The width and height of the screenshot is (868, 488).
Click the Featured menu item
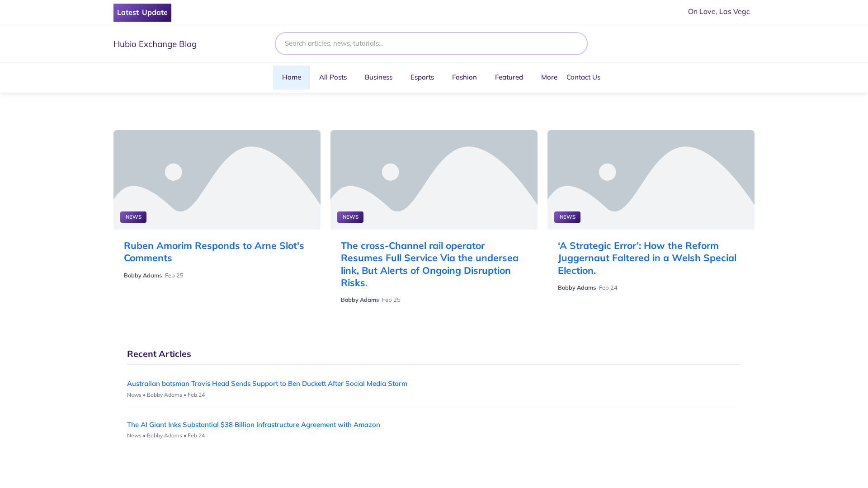pos(509,77)
